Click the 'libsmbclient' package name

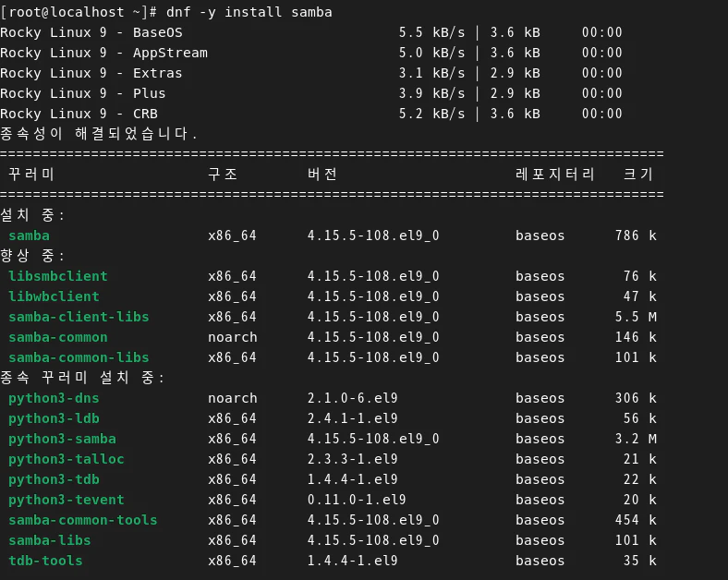click(x=58, y=276)
